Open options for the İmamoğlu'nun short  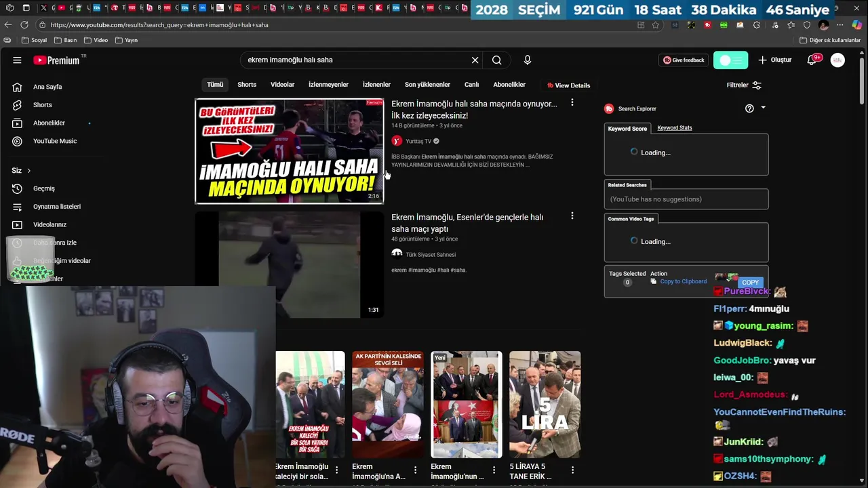pyautogui.click(x=494, y=470)
